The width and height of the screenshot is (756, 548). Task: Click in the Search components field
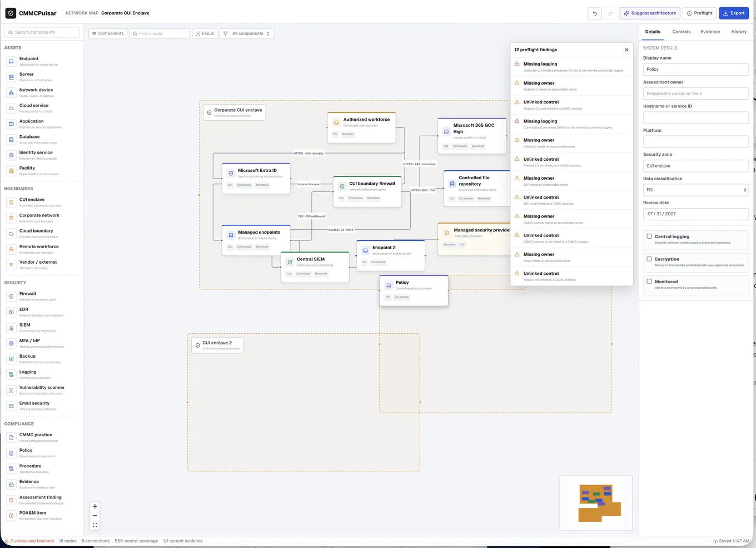click(x=42, y=32)
